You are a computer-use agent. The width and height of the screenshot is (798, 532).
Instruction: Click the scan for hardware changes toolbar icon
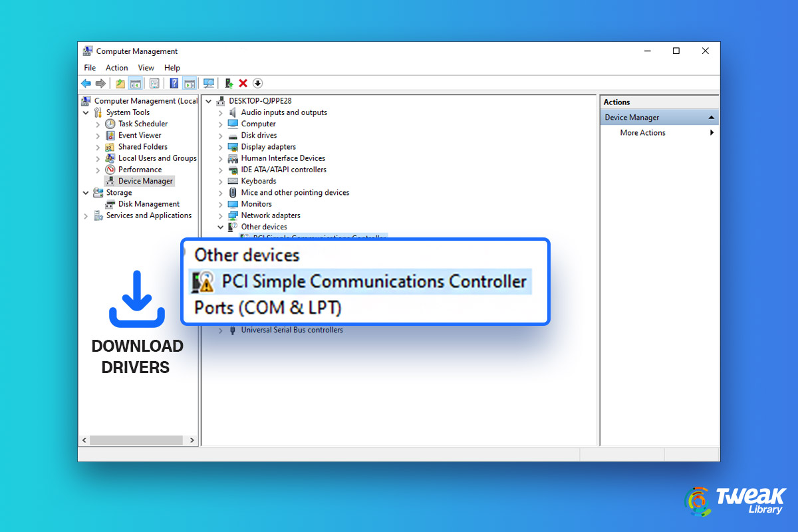coord(209,82)
